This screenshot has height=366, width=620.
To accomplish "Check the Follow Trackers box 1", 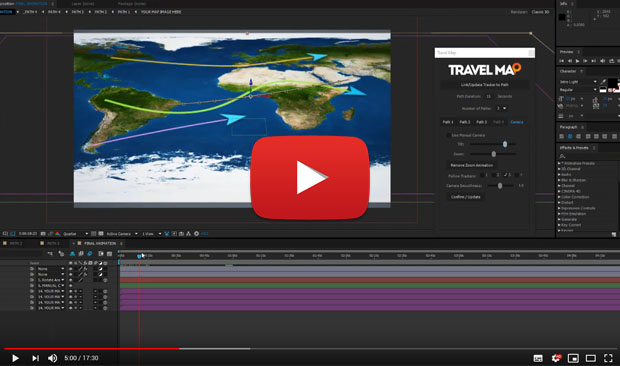I will point(482,175).
